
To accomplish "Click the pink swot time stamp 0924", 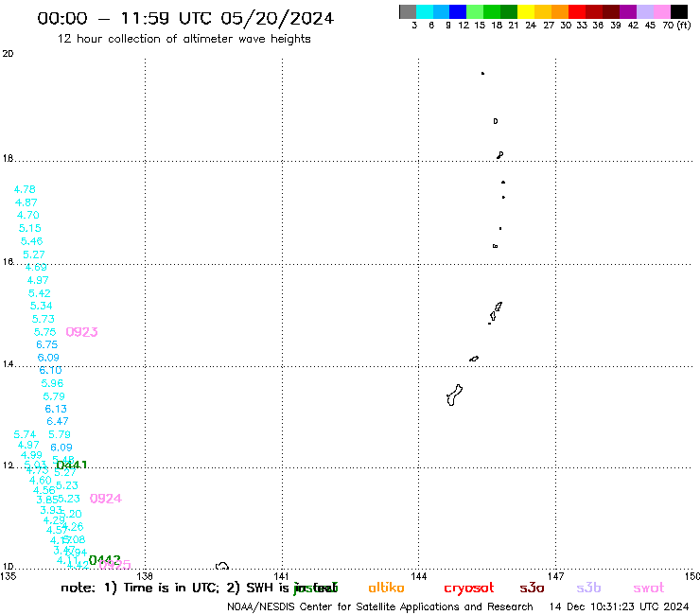I will 106,499.
